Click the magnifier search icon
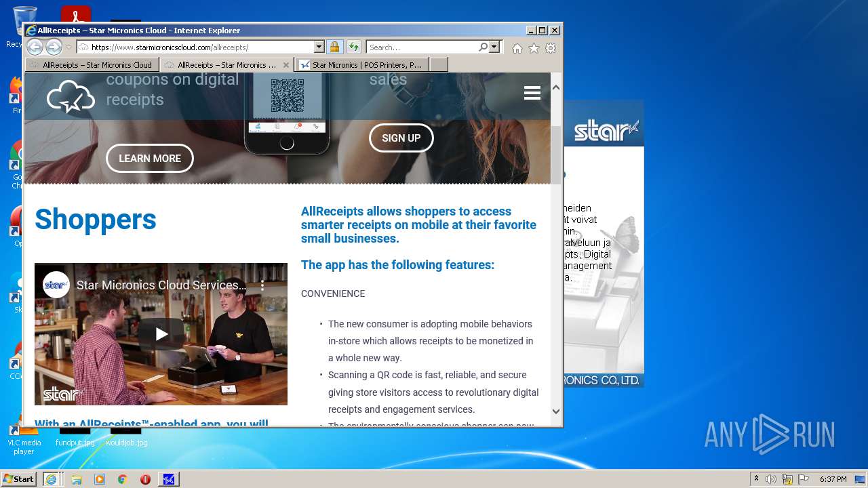 pos(483,47)
